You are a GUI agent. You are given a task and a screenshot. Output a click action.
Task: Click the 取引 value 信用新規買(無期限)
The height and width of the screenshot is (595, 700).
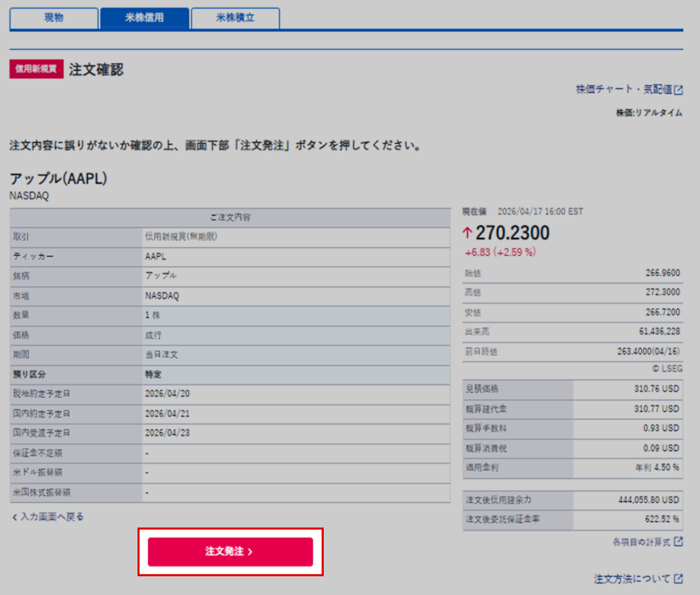point(181,237)
